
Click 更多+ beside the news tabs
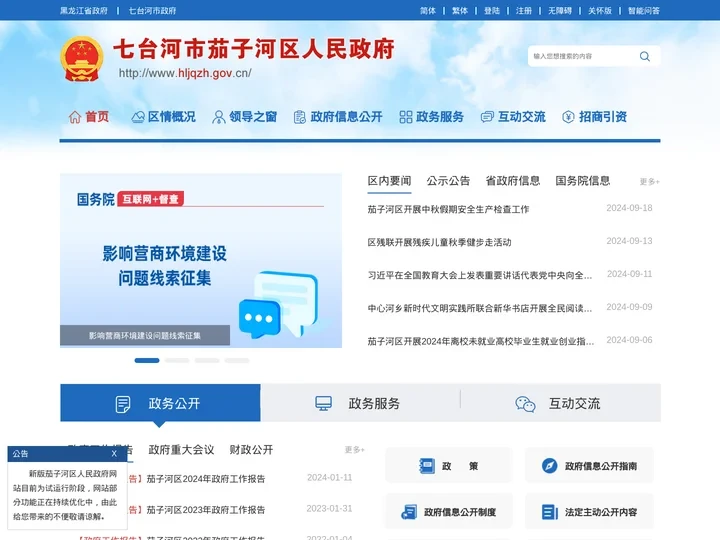[650, 182]
